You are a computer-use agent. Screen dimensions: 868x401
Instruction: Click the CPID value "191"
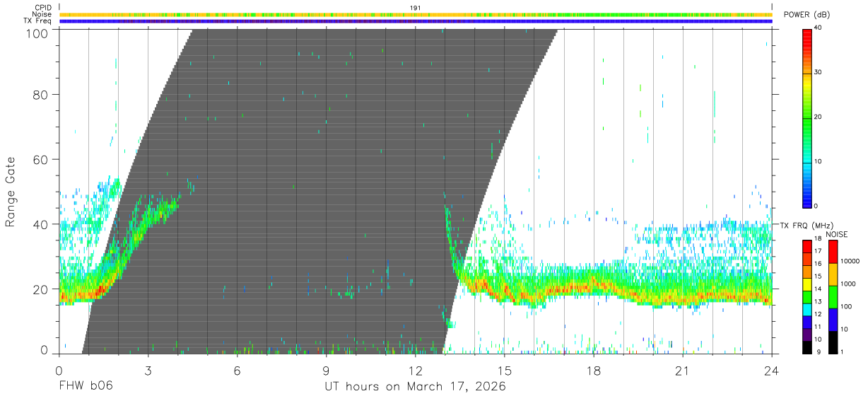pyautogui.click(x=416, y=8)
